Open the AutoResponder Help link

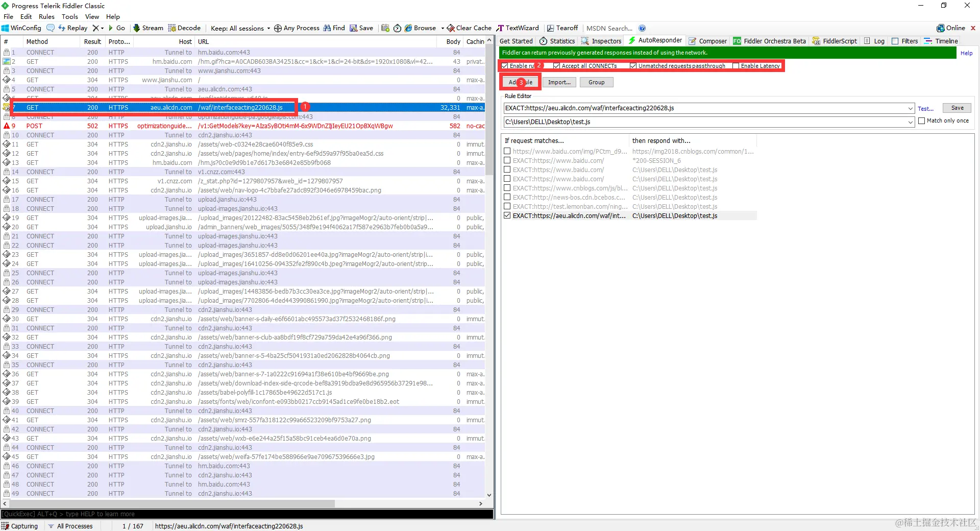coord(966,53)
